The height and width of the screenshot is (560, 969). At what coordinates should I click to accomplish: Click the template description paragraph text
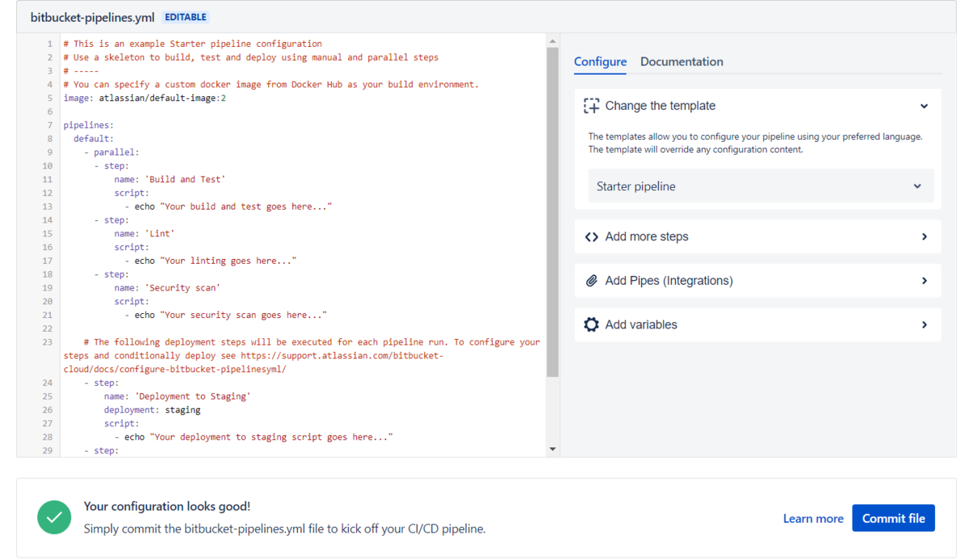[755, 143]
